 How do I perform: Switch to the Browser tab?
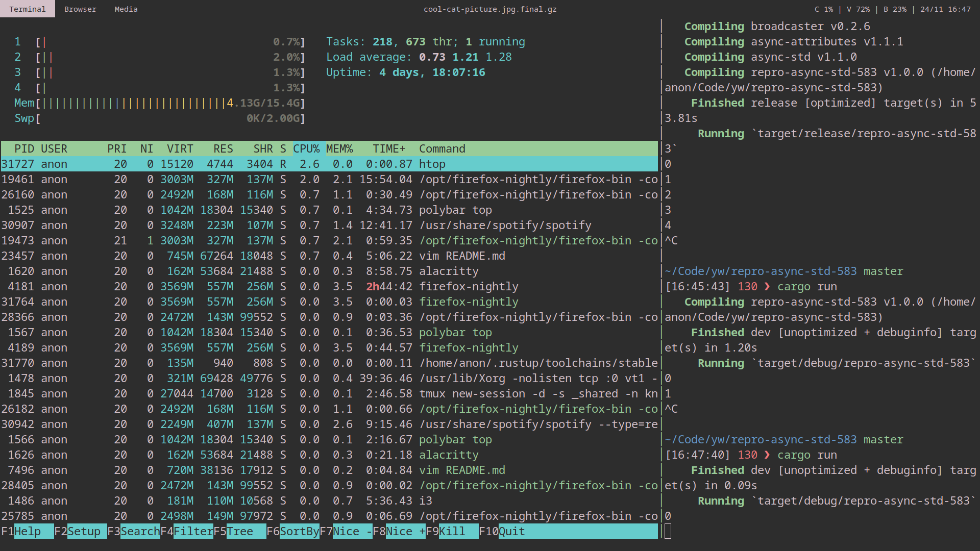coord(80,9)
